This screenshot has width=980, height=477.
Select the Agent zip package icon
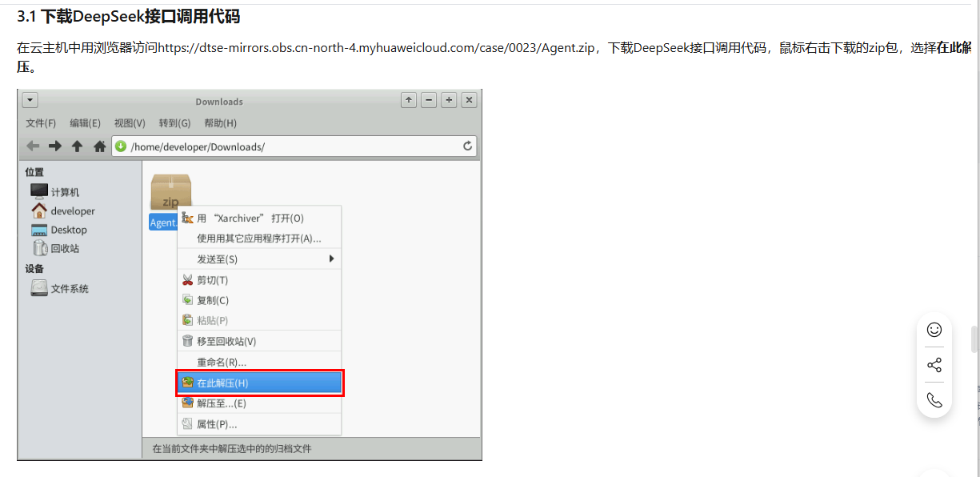[170, 191]
